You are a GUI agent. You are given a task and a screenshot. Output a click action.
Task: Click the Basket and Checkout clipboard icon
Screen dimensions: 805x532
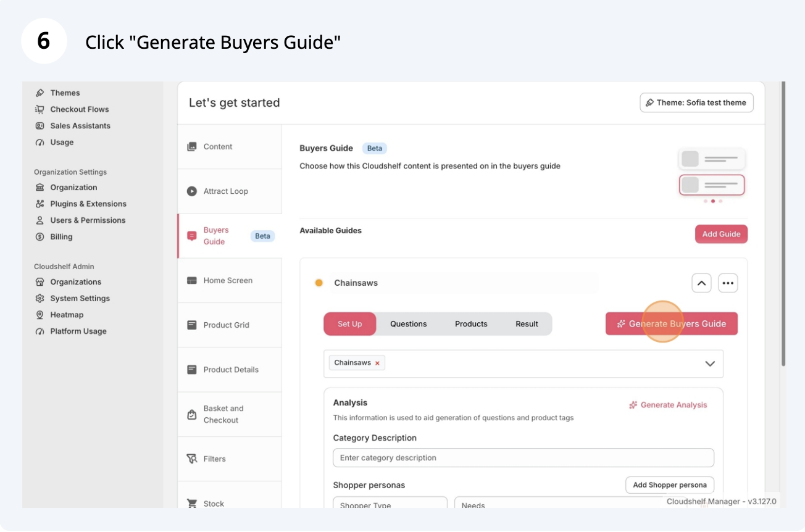(x=192, y=414)
